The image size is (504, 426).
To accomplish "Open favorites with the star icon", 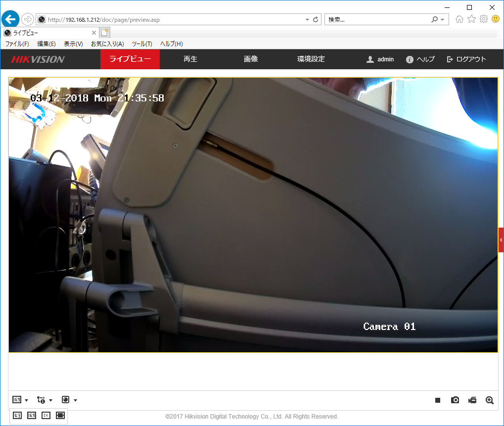I will click(x=471, y=19).
